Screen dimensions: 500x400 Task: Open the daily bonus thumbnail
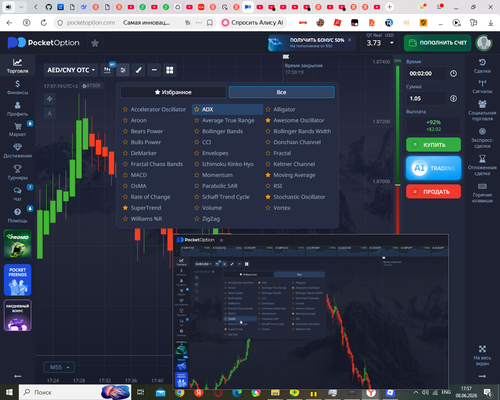click(x=18, y=315)
